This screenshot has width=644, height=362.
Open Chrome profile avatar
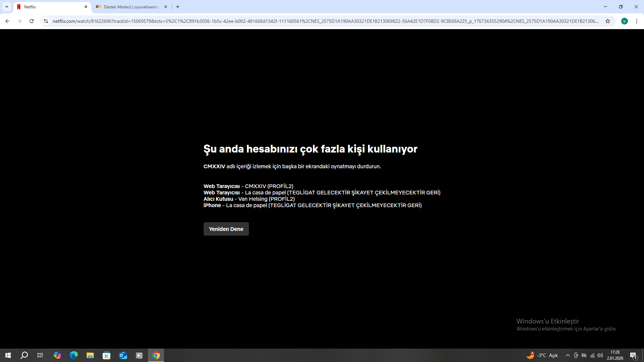(x=625, y=21)
